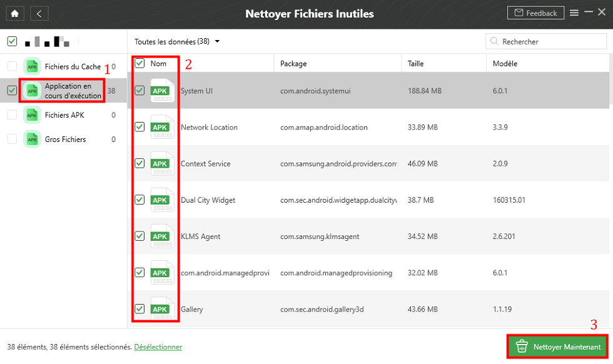Click the Home icon in the title bar
613x364 pixels.
[15, 13]
